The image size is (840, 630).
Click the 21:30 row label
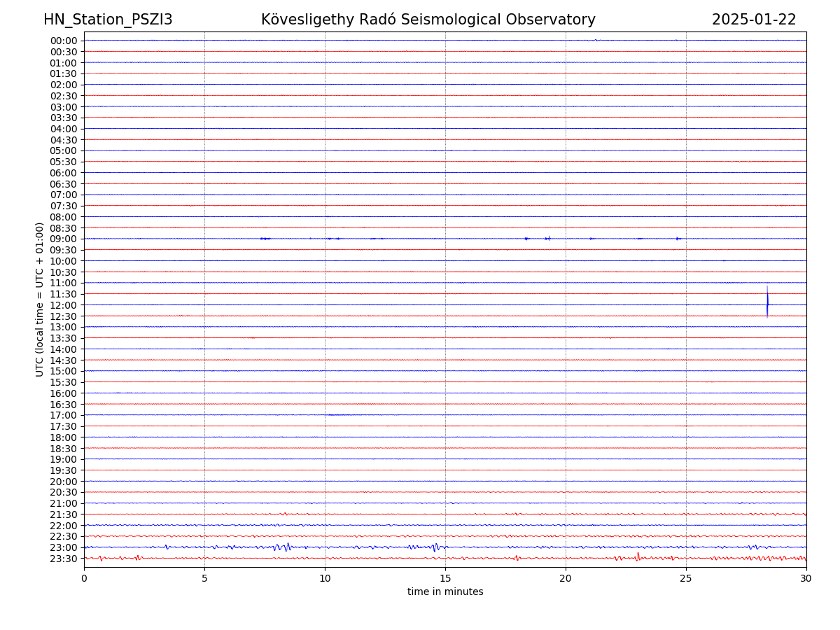pos(63,514)
